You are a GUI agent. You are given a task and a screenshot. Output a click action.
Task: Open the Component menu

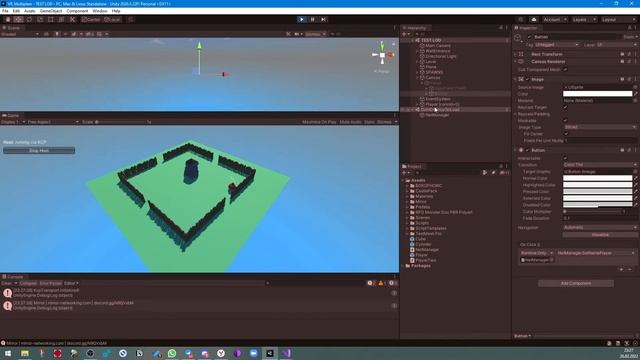77,11
